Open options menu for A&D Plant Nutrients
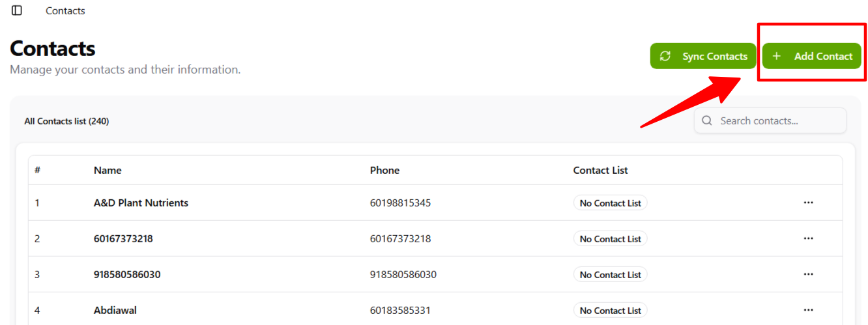The width and height of the screenshot is (868, 325). click(808, 203)
